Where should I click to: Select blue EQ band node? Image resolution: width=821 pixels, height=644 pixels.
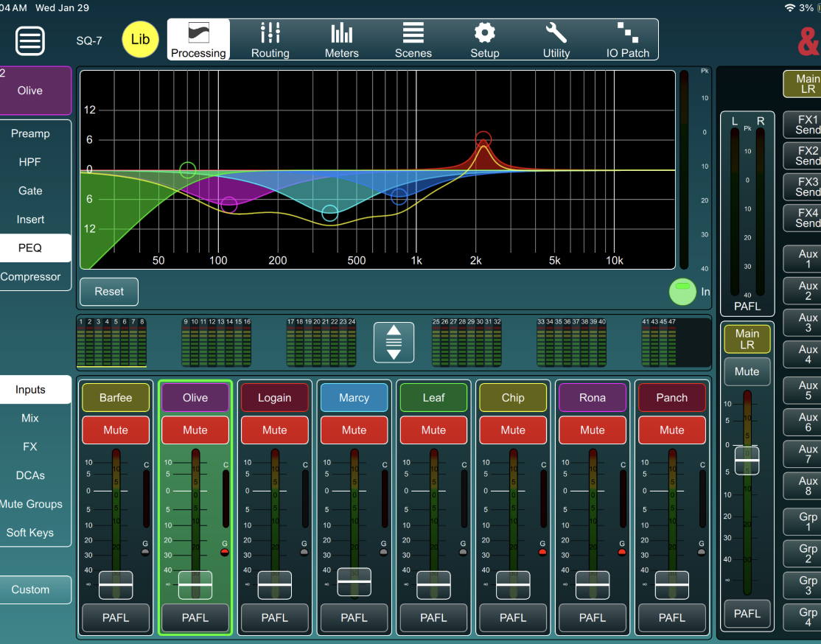click(x=399, y=196)
